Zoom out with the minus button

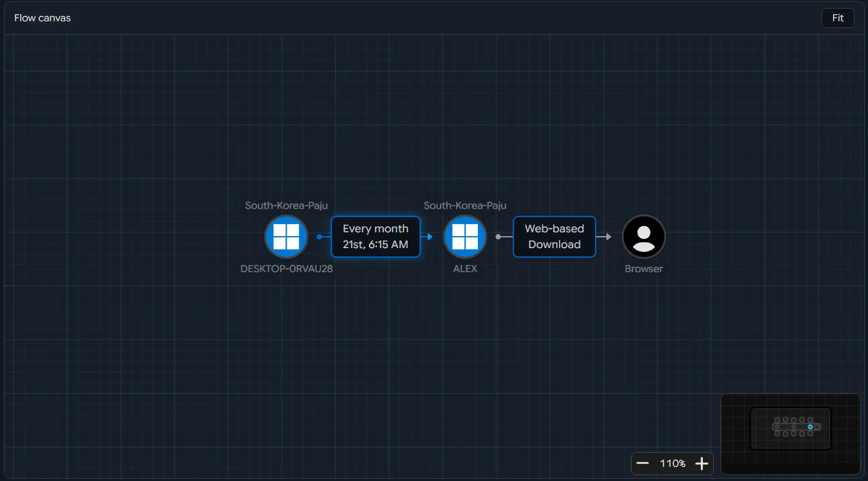coord(642,464)
